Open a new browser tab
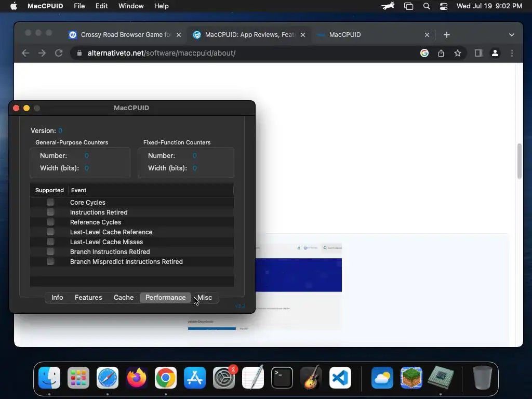Image resolution: width=532 pixels, height=399 pixels. click(x=446, y=35)
